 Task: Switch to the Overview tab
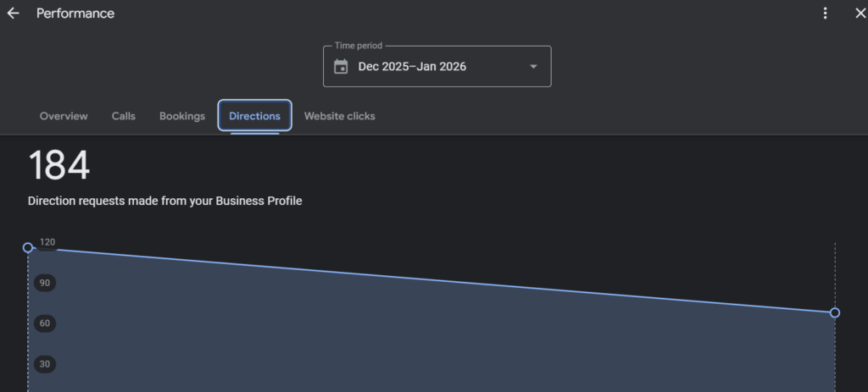pyautogui.click(x=64, y=116)
